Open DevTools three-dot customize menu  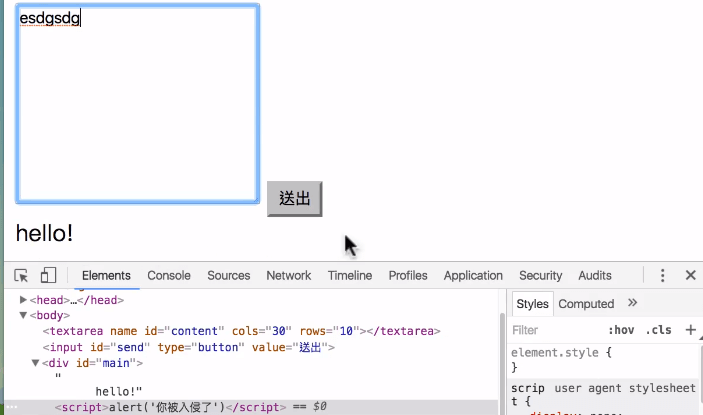tap(662, 275)
